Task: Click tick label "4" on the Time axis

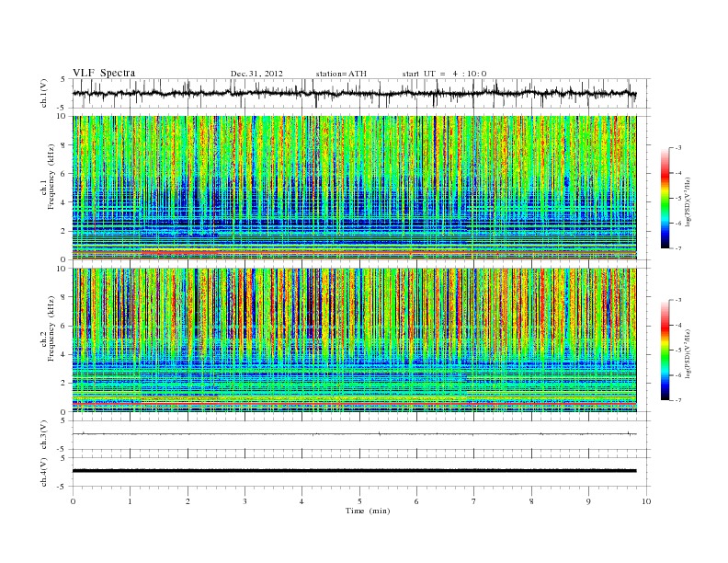Action: (x=301, y=501)
